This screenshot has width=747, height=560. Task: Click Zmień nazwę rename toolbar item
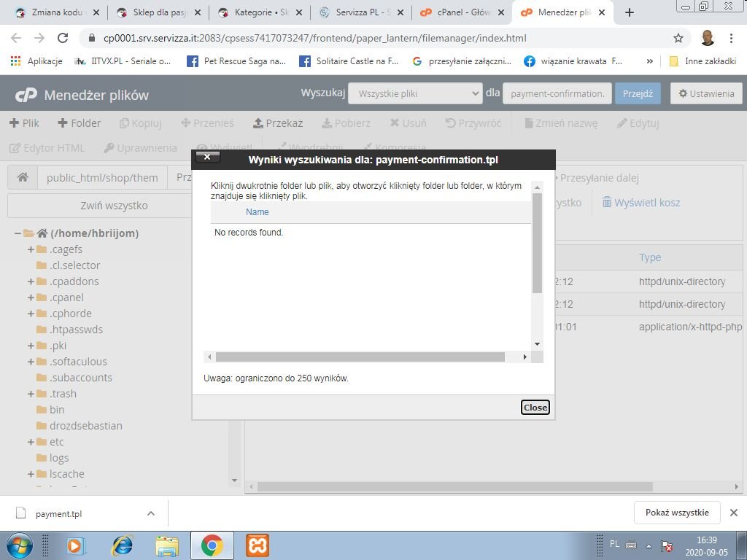(x=561, y=122)
